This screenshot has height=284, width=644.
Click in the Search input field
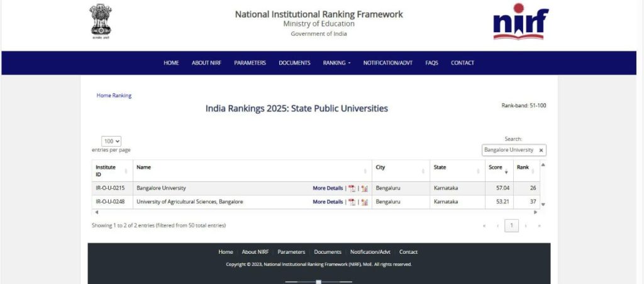509,151
